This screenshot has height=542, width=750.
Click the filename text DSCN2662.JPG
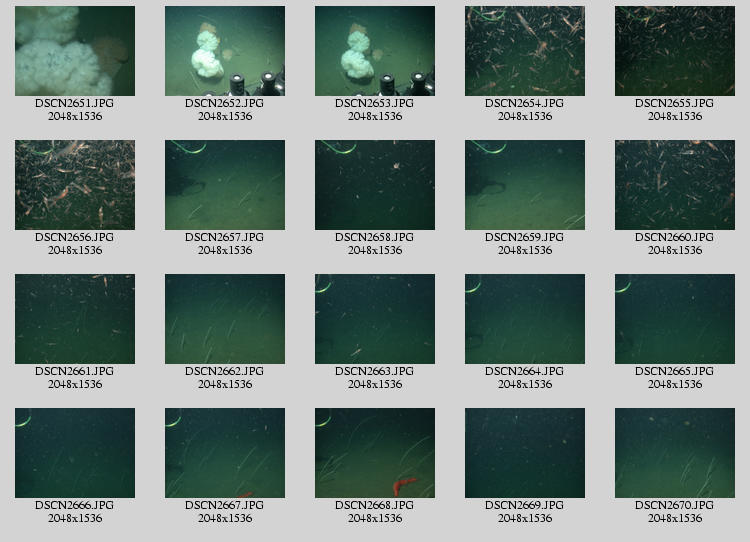coord(225,371)
